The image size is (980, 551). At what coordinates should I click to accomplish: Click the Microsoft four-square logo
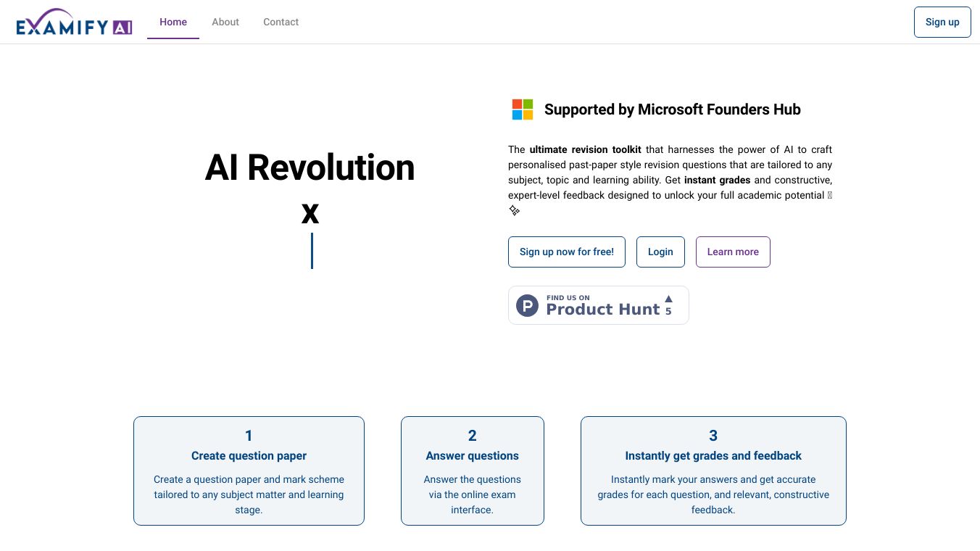(x=523, y=109)
